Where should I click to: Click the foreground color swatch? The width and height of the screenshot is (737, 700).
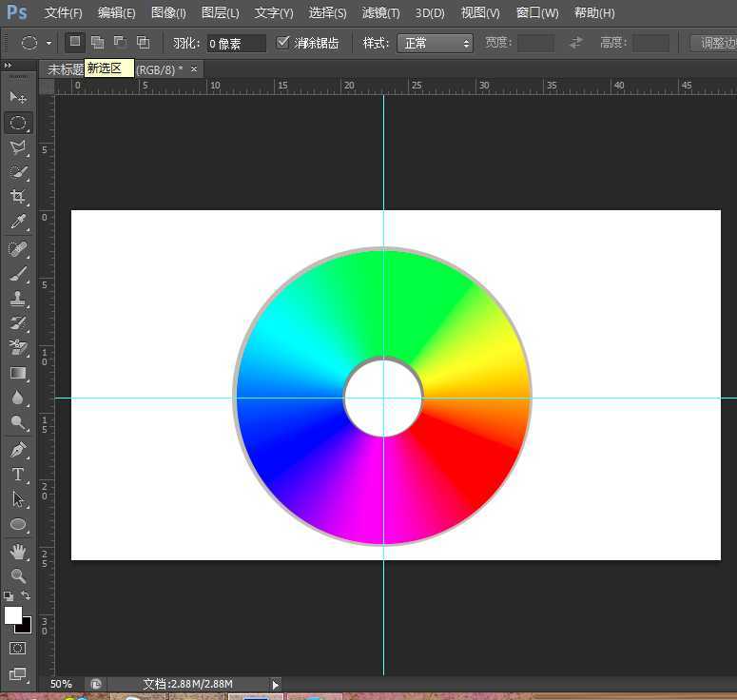point(13,615)
